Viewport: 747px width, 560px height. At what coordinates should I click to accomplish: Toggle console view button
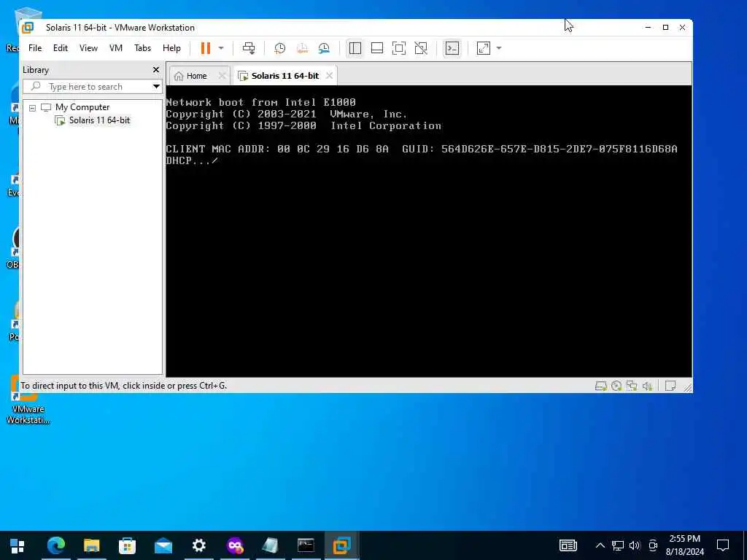click(452, 48)
